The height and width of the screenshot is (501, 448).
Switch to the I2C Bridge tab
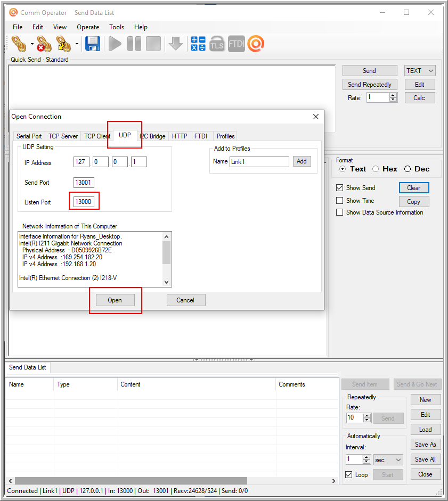coord(152,136)
